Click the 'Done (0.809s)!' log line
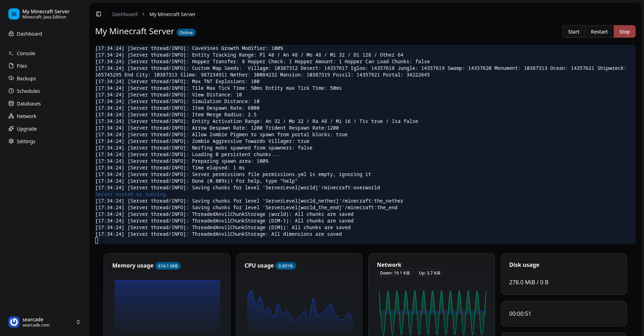 [x=196, y=181]
